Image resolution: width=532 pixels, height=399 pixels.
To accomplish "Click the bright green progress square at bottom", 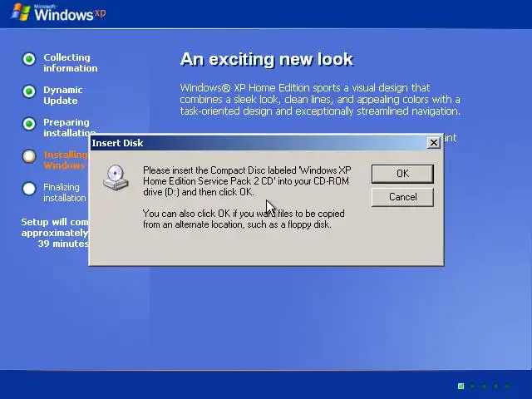I will click(x=461, y=386).
